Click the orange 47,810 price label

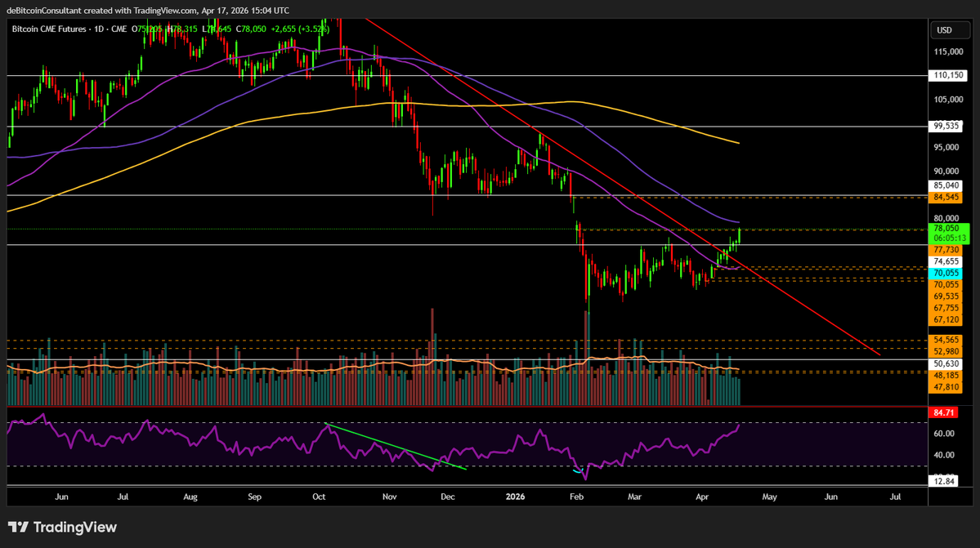coord(946,387)
